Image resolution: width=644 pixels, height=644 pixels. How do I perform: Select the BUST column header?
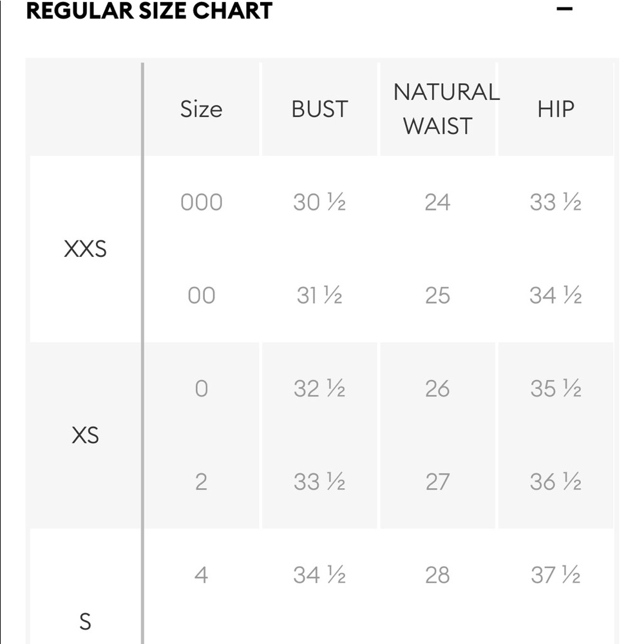[319, 109]
